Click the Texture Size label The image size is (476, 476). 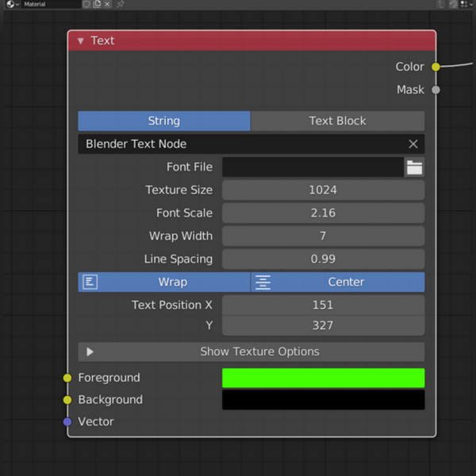click(x=179, y=190)
